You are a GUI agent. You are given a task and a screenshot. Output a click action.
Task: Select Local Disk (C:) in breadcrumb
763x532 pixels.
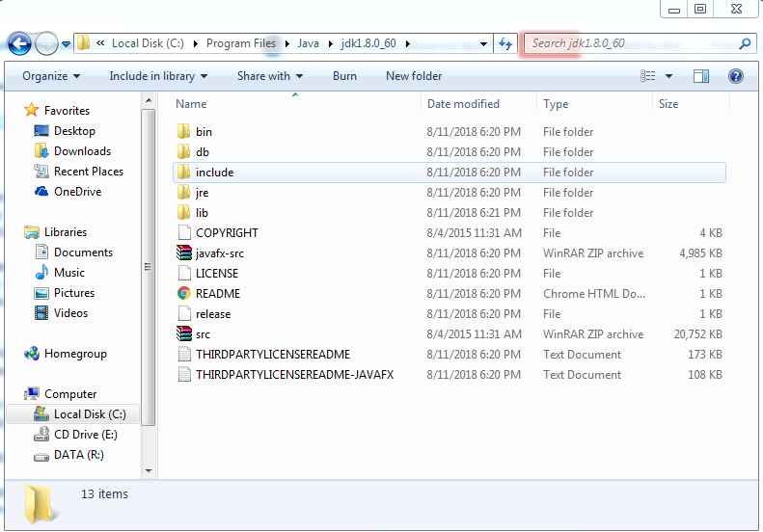tap(148, 43)
